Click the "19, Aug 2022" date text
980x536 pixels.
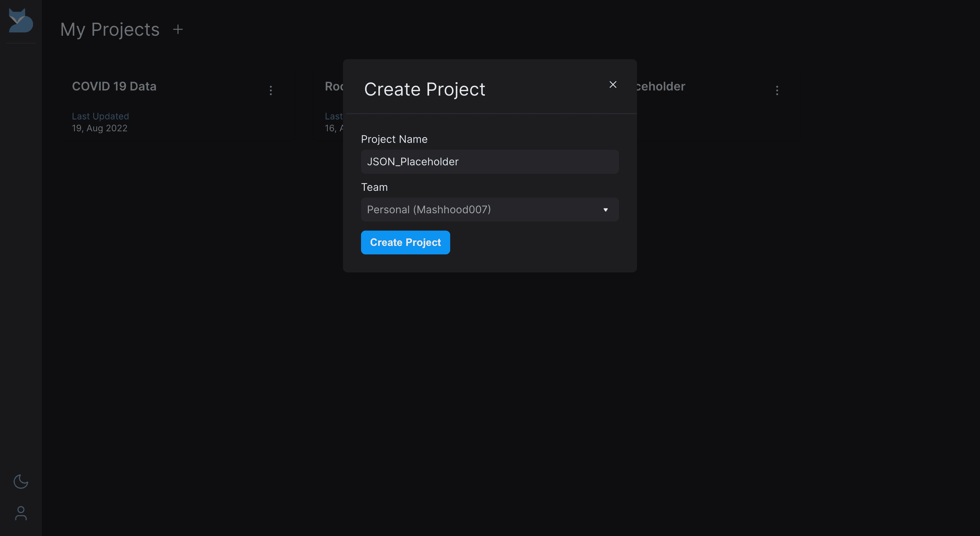tap(100, 129)
